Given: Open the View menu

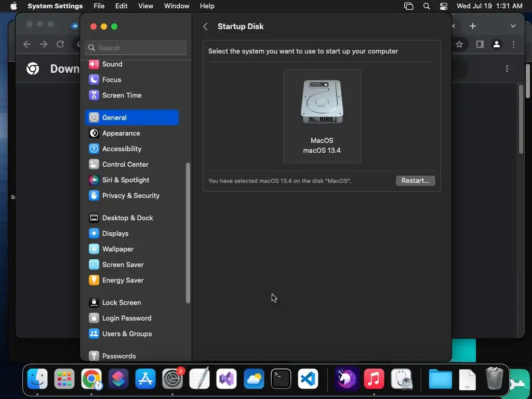Looking at the screenshot, I should [x=145, y=6].
